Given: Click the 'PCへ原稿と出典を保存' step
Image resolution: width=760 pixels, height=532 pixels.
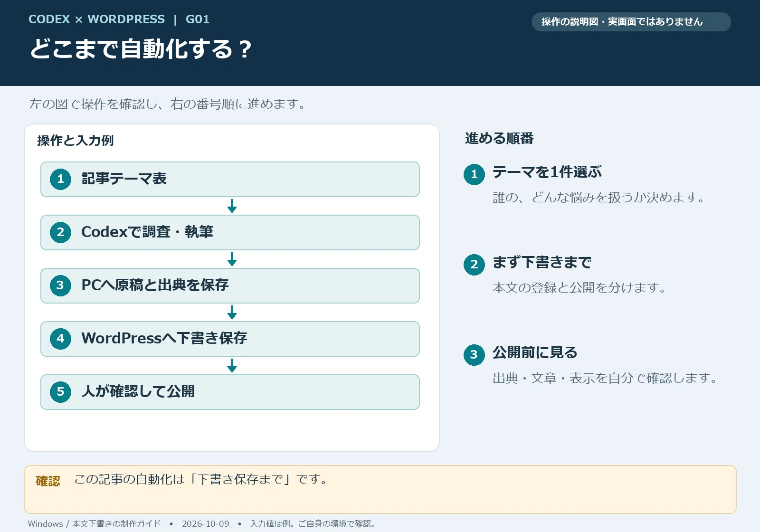Looking at the screenshot, I should coord(230,285).
